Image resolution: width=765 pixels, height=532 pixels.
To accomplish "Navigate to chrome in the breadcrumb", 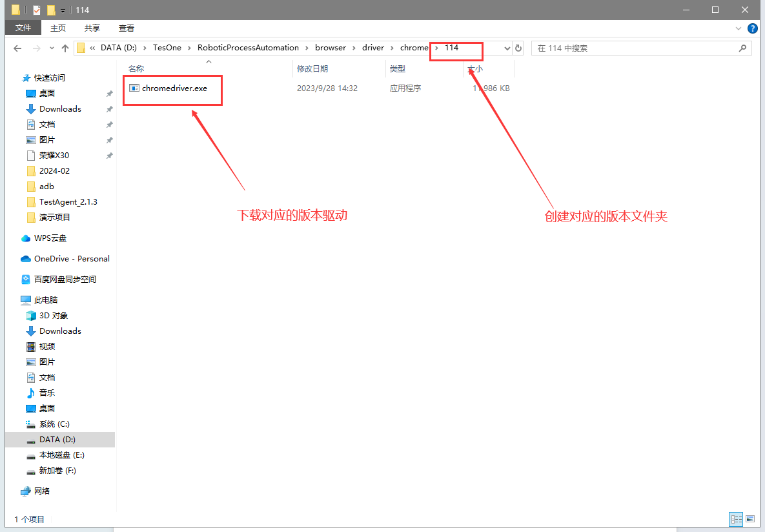I will [x=414, y=48].
